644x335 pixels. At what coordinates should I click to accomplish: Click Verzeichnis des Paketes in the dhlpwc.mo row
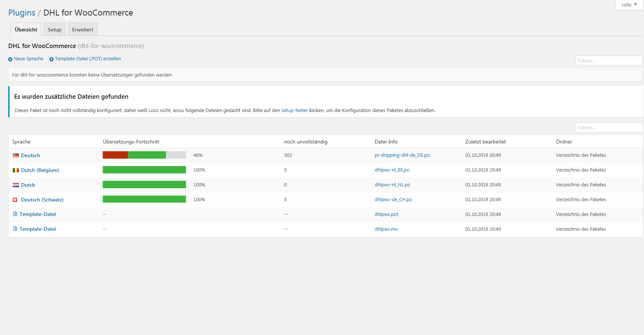tap(581, 229)
